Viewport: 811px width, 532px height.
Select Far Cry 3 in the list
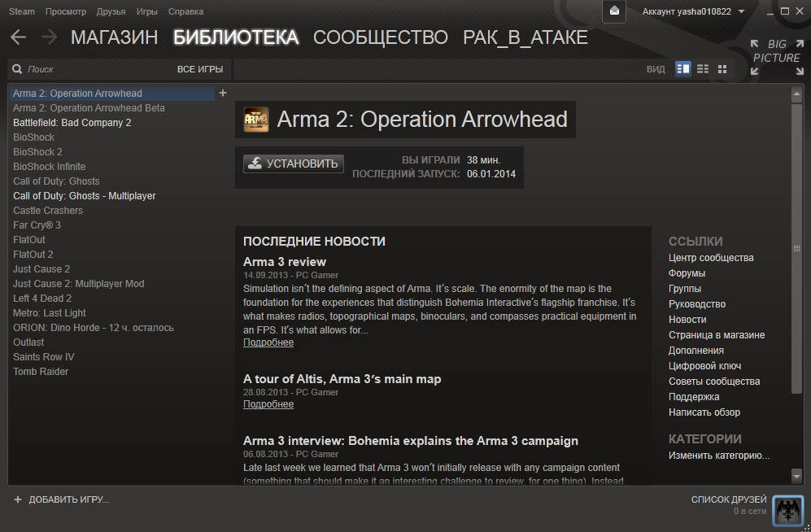coord(37,225)
